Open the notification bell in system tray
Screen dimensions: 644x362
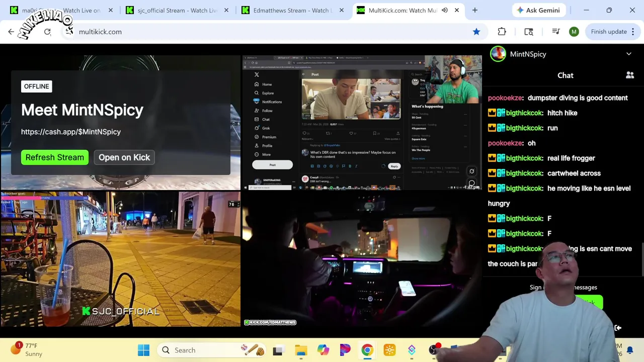(630, 350)
